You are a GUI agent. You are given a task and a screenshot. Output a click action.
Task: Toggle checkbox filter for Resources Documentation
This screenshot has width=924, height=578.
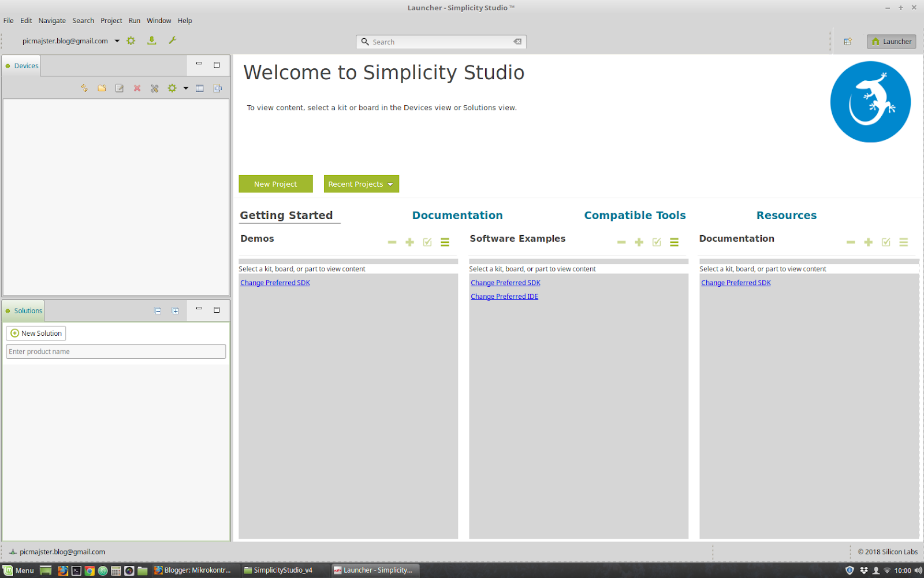click(886, 242)
